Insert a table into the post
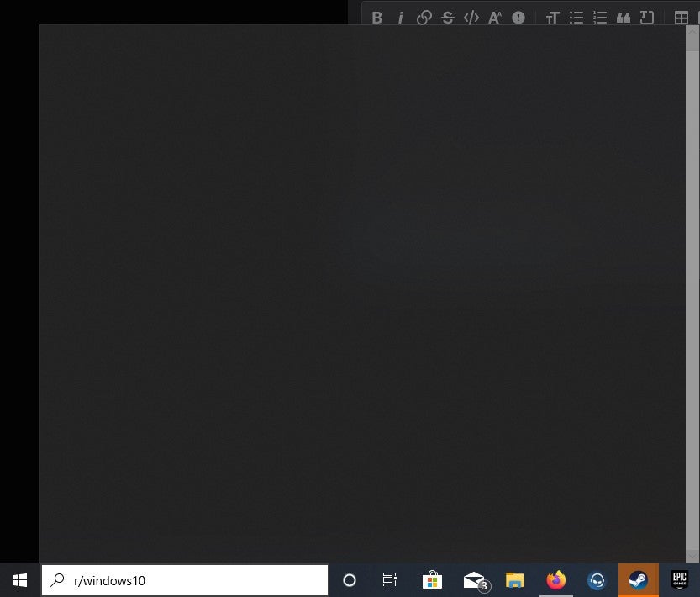700x597 pixels. click(681, 17)
